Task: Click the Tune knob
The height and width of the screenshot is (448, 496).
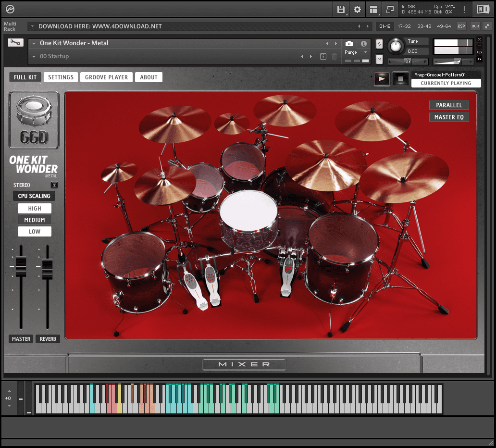Action: 396,46
